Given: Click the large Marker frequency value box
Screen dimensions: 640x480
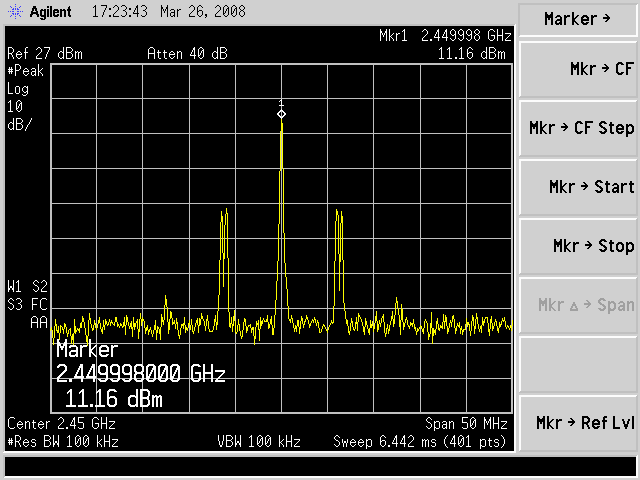Looking at the screenshot, I should 140,375.
